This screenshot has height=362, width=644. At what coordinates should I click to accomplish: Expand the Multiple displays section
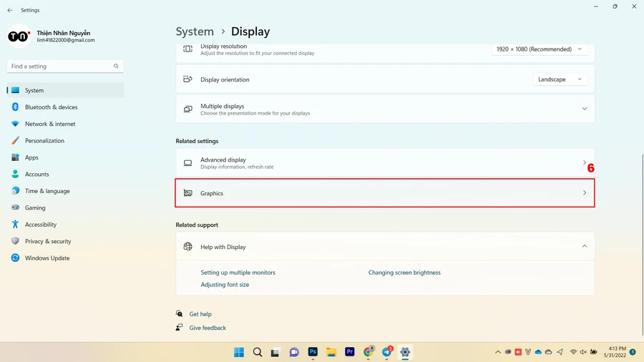point(385,109)
